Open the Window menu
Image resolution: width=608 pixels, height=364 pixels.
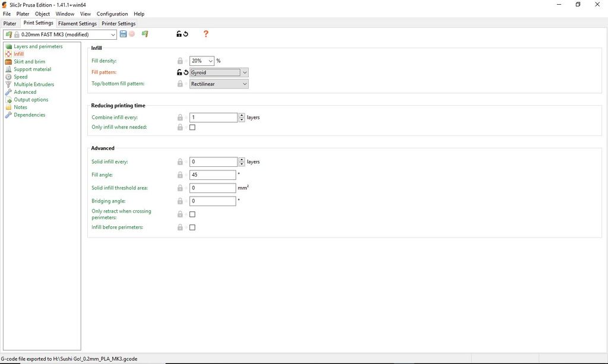tap(65, 14)
